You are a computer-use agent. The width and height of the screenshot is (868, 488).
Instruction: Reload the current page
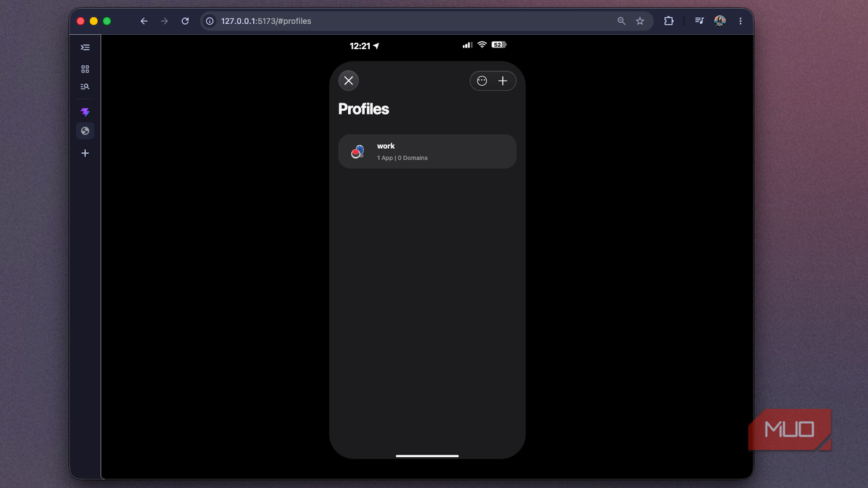(x=185, y=21)
